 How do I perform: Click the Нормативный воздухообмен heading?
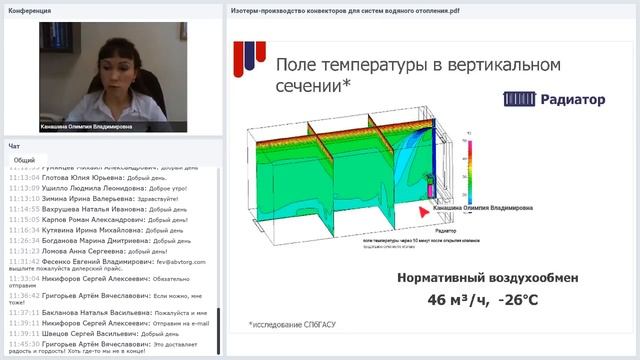488,278
